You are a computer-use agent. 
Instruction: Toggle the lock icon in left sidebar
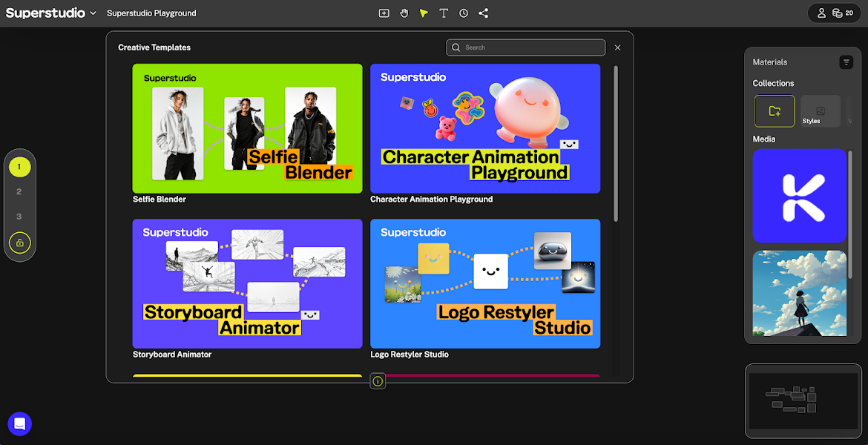click(20, 243)
